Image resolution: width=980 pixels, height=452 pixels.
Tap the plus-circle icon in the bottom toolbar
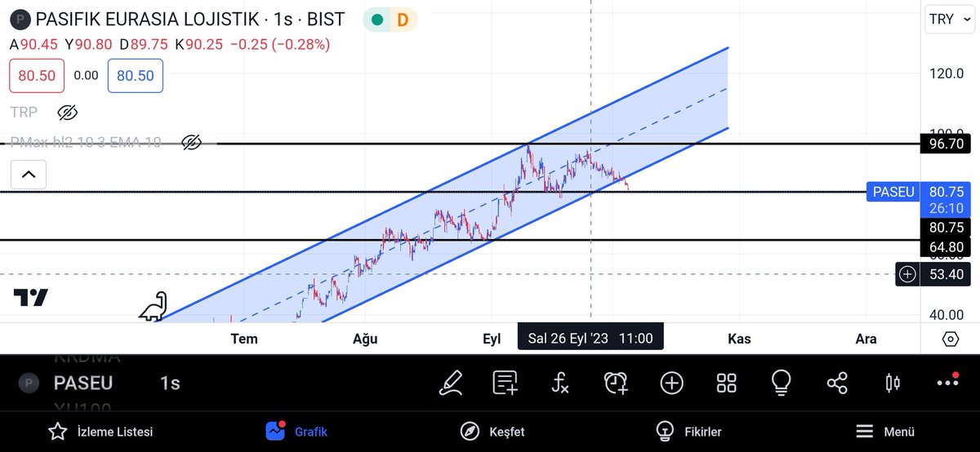[x=671, y=383]
